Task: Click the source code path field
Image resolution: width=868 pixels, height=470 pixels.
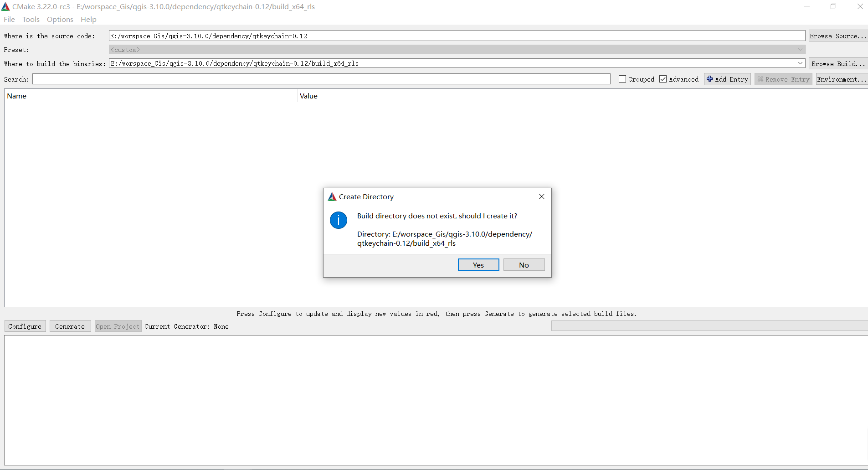Action: click(457, 36)
